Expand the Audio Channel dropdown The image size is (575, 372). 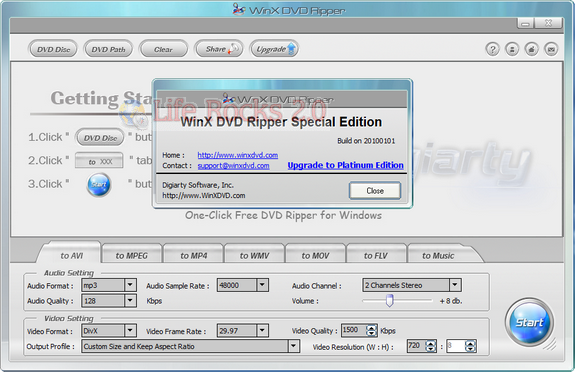coord(455,285)
